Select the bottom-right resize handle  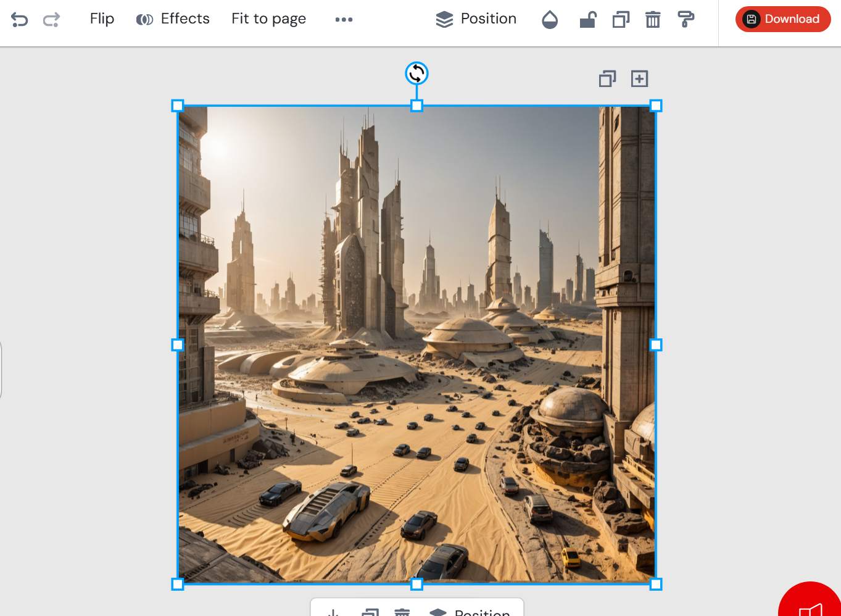pyautogui.click(x=656, y=584)
